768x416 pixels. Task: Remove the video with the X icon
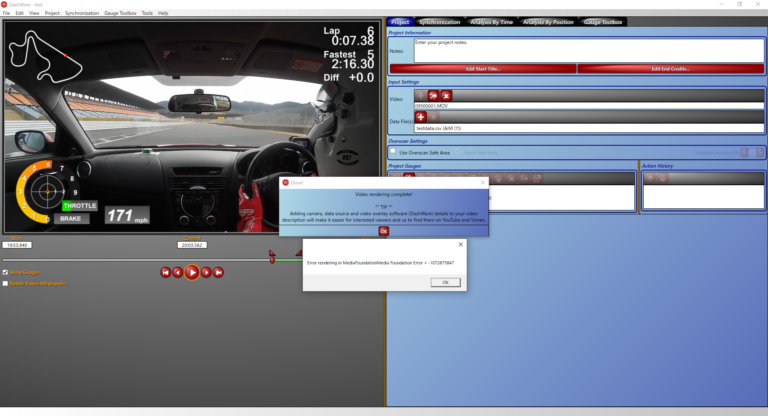click(x=446, y=96)
